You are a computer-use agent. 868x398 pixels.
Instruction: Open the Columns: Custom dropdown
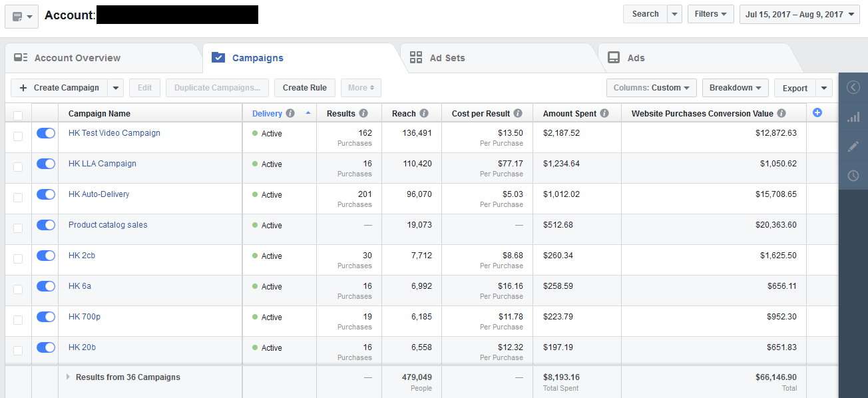pyautogui.click(x=651, y=88)
